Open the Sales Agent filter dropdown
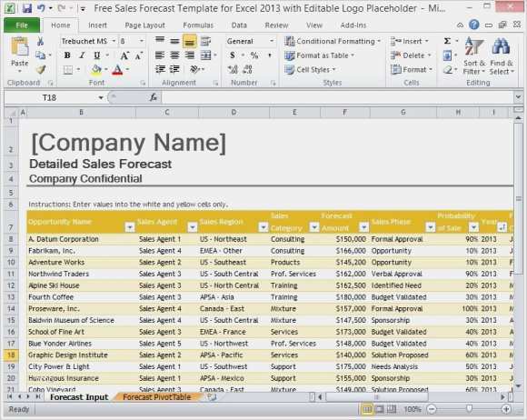 193,227
